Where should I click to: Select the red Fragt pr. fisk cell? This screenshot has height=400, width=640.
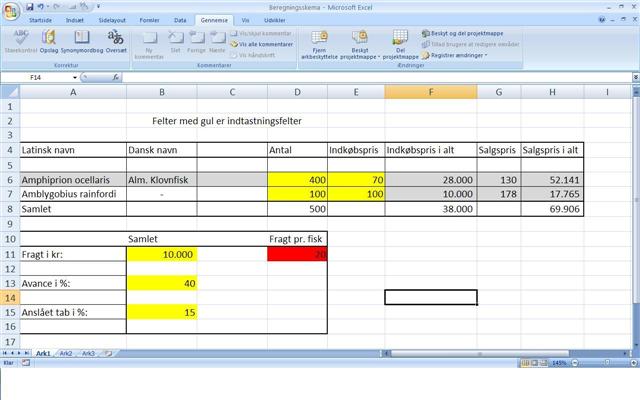tap(298, 255)
